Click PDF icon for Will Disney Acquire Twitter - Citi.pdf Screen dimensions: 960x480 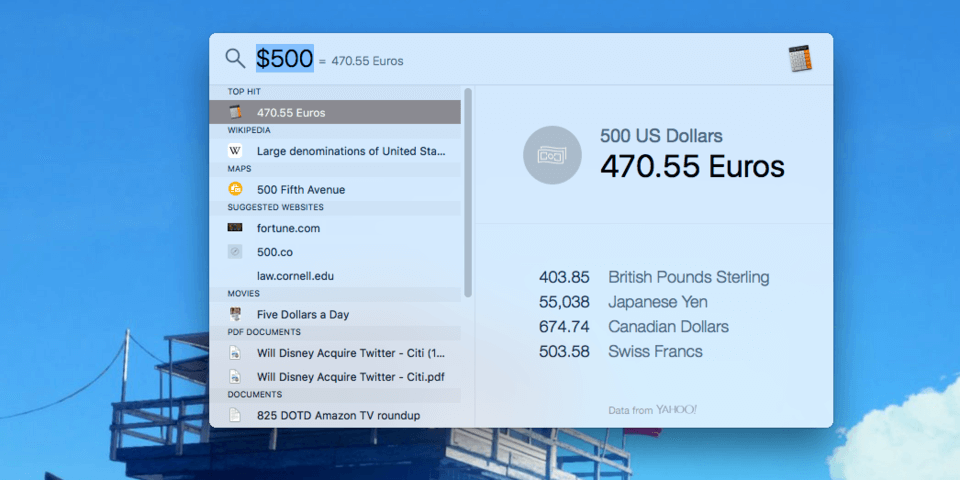(x=235, y=377)
